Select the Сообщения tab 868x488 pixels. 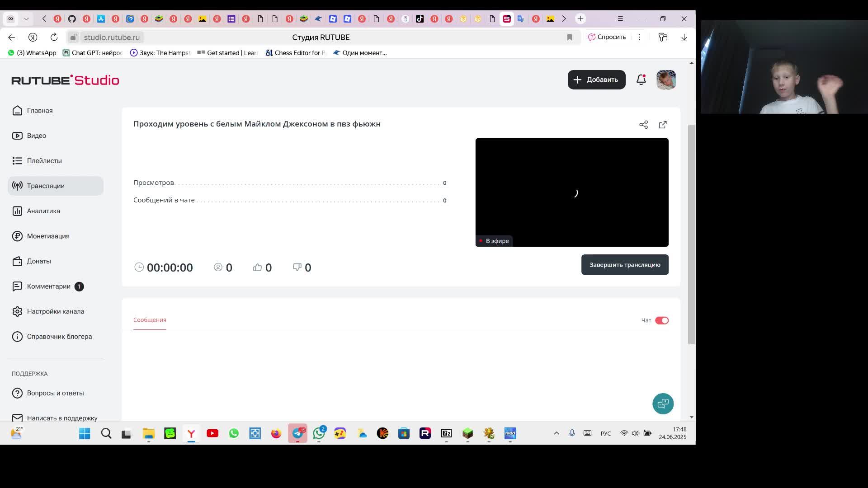150,320
